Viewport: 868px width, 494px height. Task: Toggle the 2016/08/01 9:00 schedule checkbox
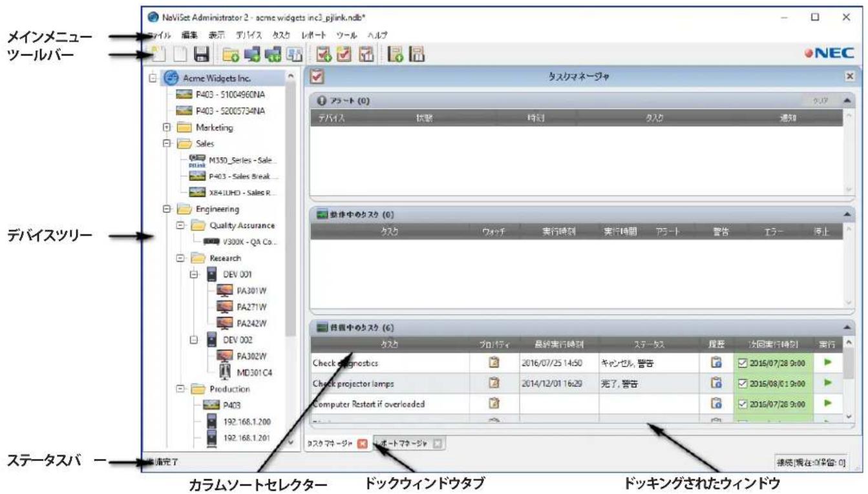(x=743, y=384)
